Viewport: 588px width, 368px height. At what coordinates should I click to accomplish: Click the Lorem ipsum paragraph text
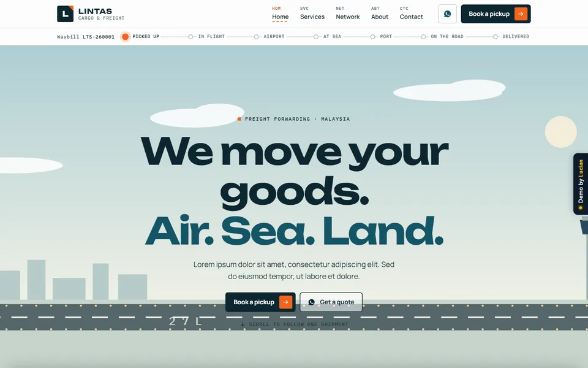point(294,270)
